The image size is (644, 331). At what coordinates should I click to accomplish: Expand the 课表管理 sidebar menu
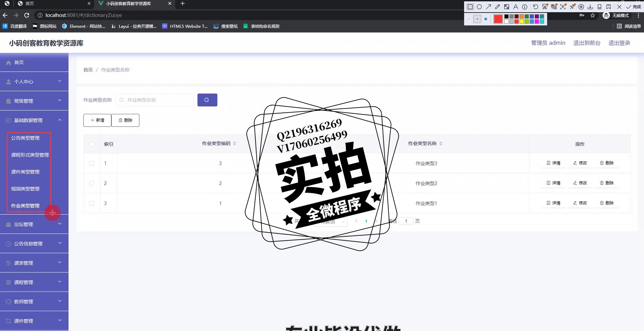point(34,263)
